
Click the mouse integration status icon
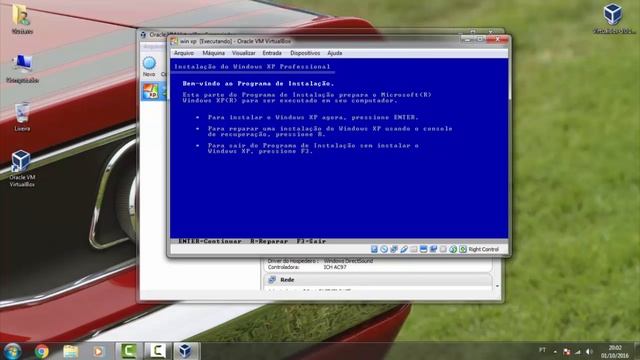tap(453, 249)
